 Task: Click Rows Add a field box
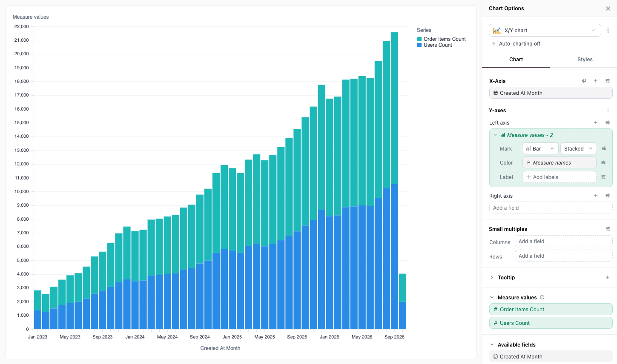pyautogui.click(x=563, y=256)
